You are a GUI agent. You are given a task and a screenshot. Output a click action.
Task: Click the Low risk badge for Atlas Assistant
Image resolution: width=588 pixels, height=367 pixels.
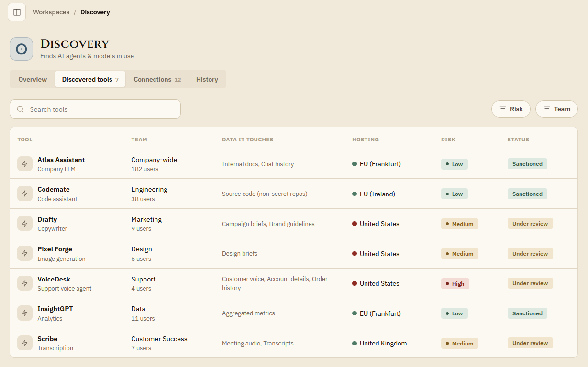(455, 164)
